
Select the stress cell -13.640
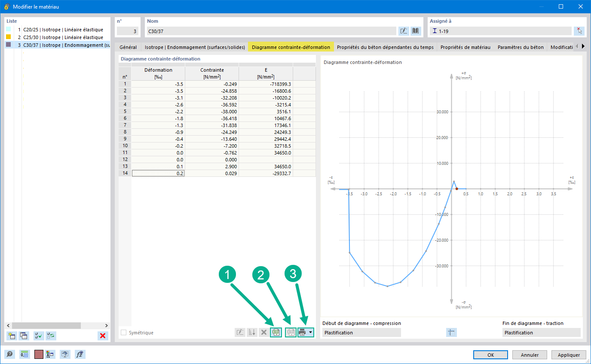click(212, 139)
